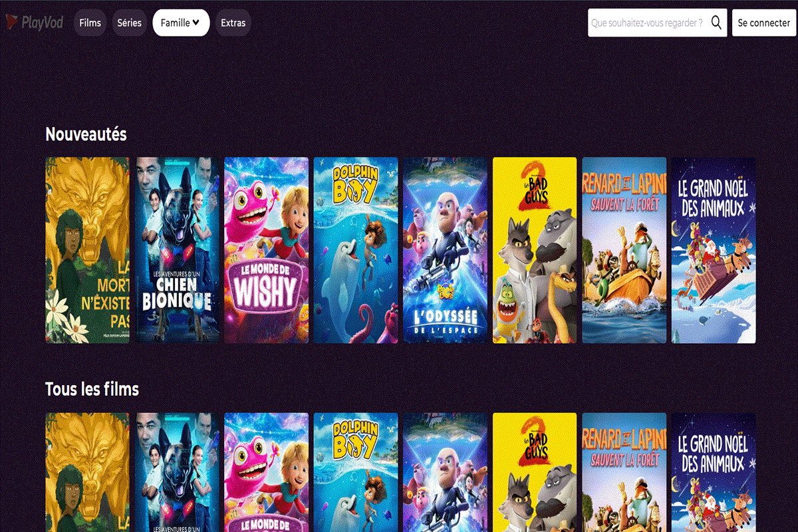Click the Se connecter button
798x532 pixels.
tap(763, 22)
